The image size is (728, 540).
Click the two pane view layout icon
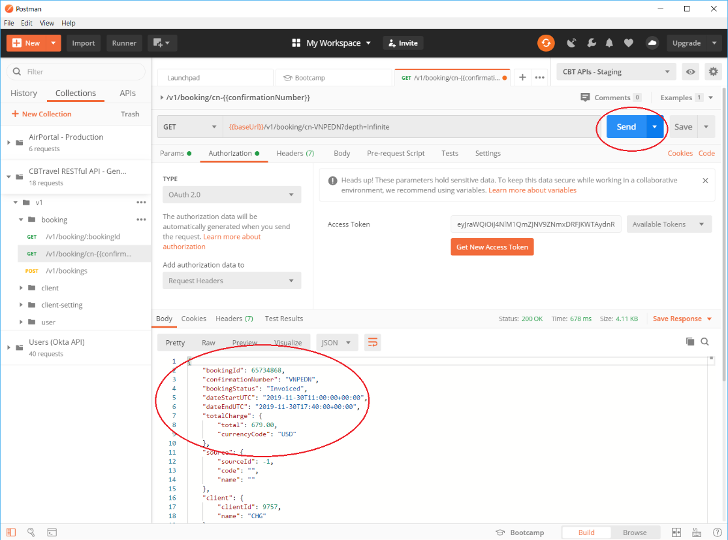tap(676, 532)
